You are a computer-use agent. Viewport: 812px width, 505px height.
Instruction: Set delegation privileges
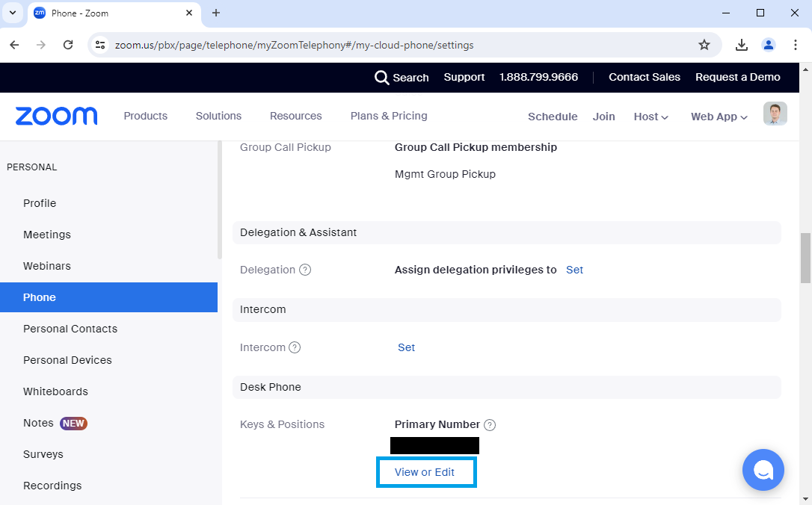pos(574,270)
